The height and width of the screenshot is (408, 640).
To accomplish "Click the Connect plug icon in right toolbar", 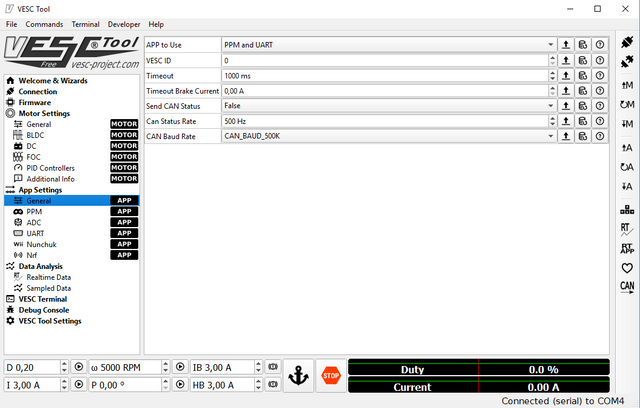I will (x=627, y=42).
